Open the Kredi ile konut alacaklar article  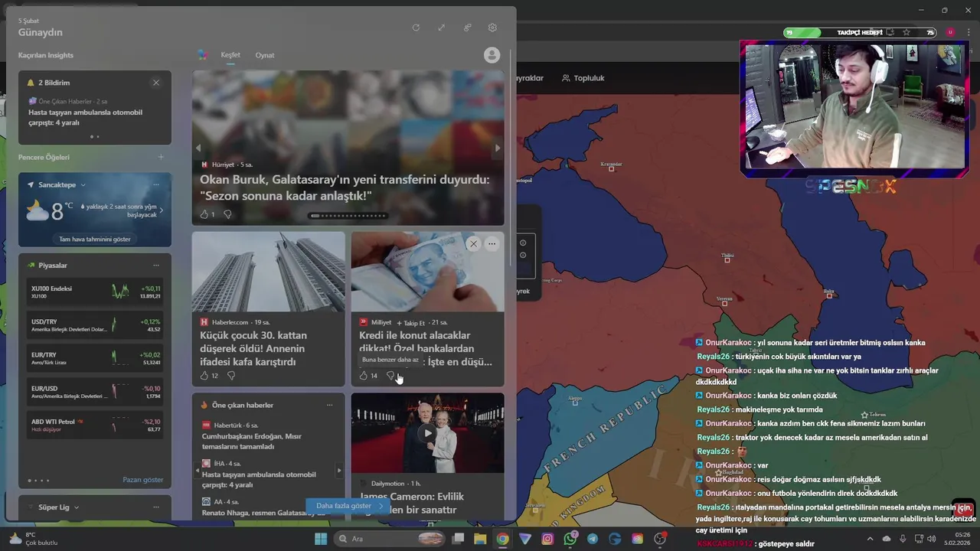click(x=426, y=348)
